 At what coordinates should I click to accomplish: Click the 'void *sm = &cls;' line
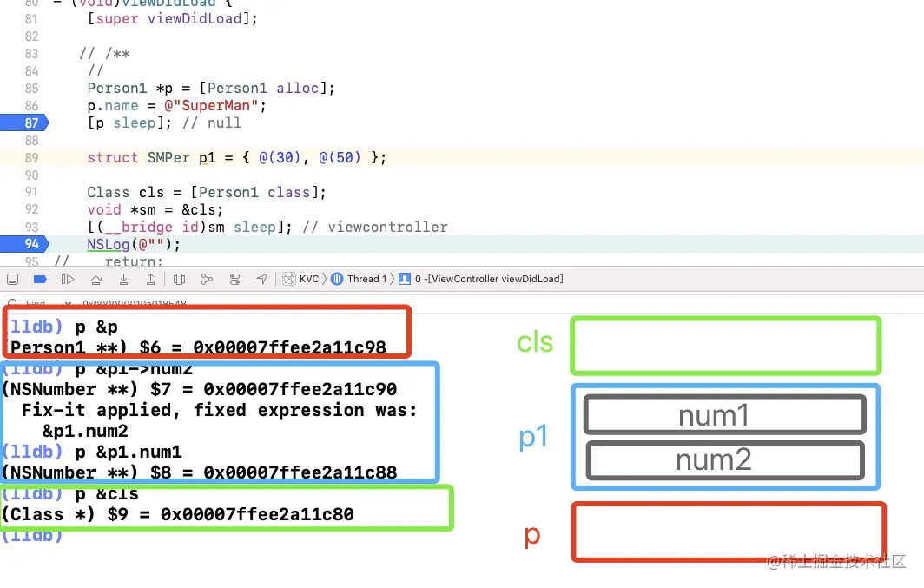(x=155, y=209)
